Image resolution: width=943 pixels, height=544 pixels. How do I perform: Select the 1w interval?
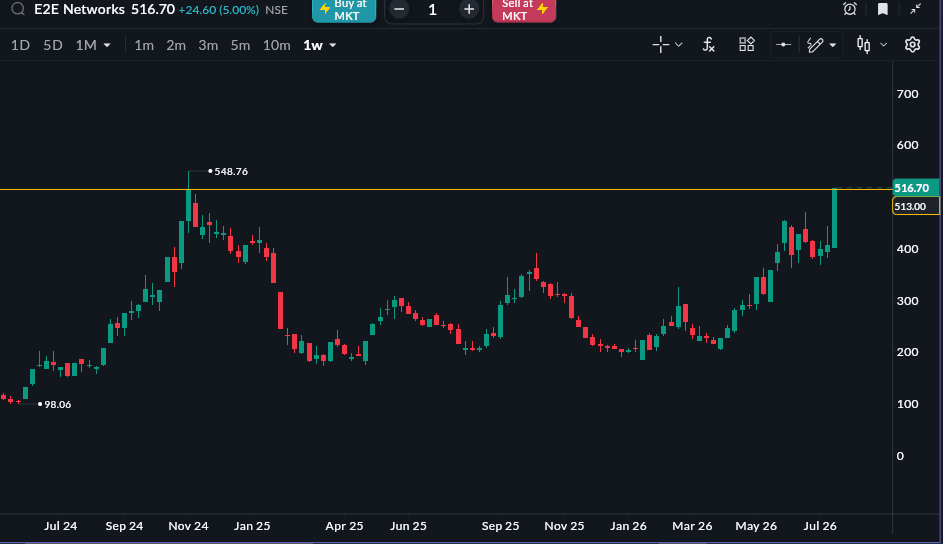313,45
